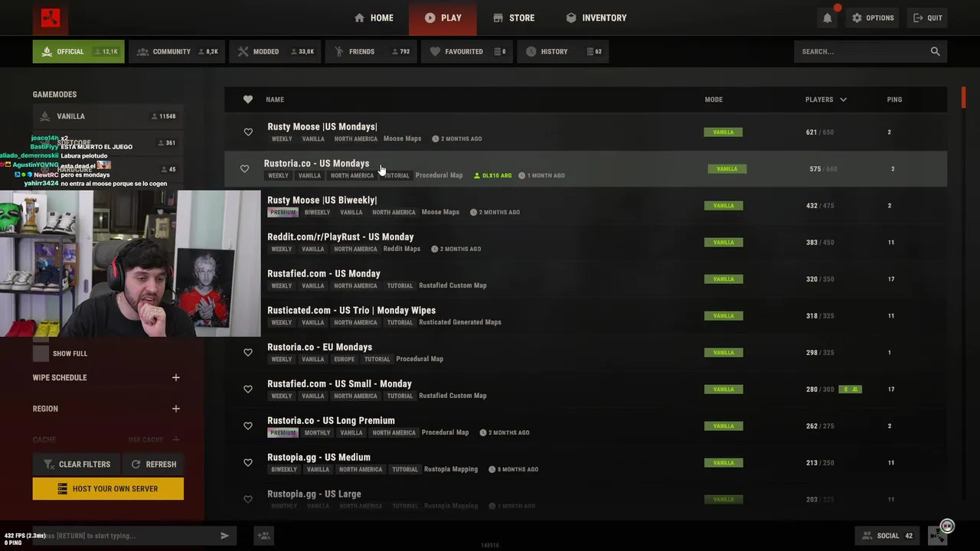Image resolution: width=980 pixels, height=551 pixels.
Task: Sort by PLAYERS column arrow
Action: pos(843,99)
